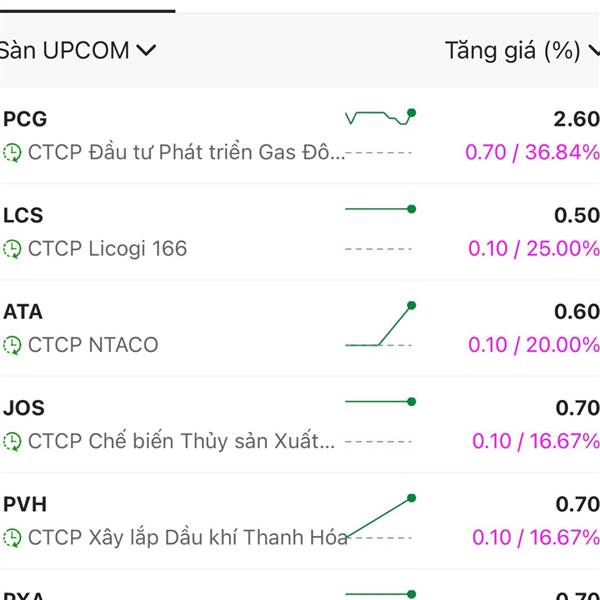Open the PVH rising sparkline chart
Screen dimensions: 600x600
pos(380,517)
